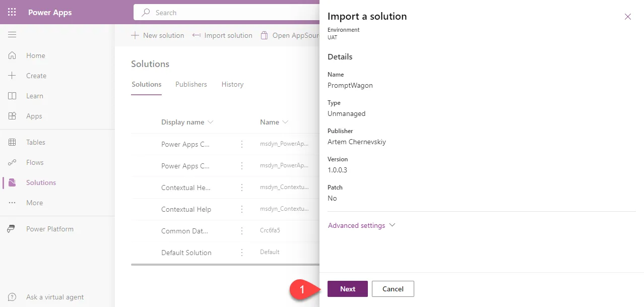Expand Advanced settings section
644x307 pixels.
(362, 225)
